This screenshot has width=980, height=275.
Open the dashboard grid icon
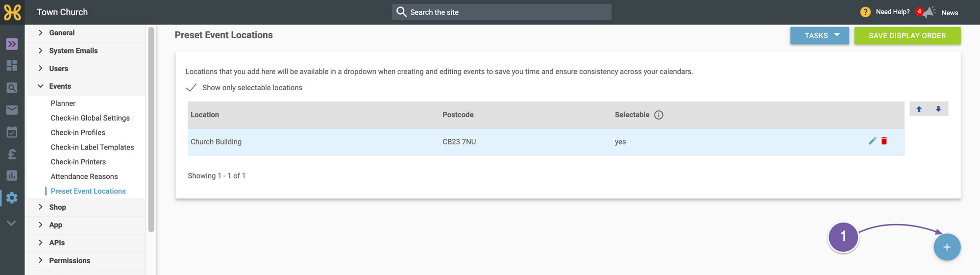pos(12,66)
